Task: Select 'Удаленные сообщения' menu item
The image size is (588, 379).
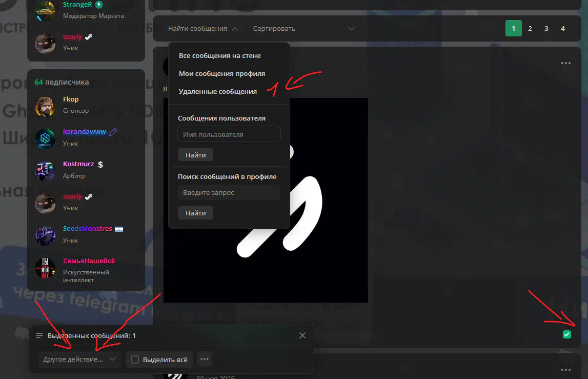Action: 218,92
